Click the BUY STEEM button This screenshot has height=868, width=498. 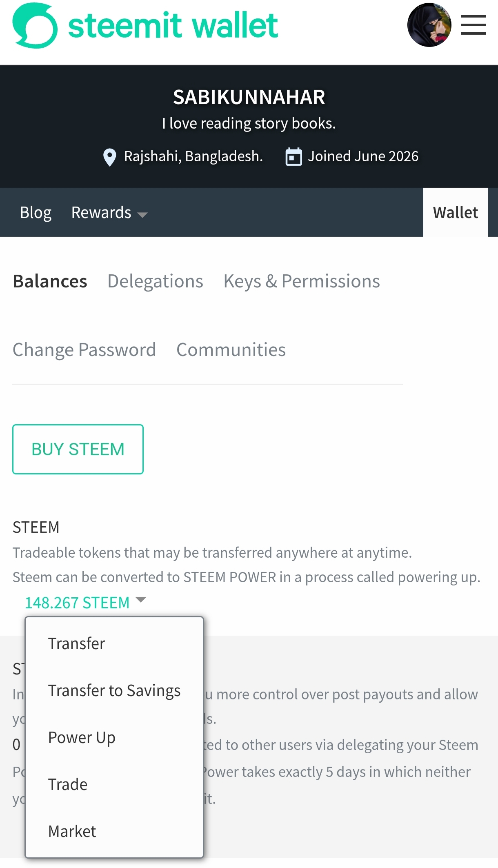tap(78, 449)
